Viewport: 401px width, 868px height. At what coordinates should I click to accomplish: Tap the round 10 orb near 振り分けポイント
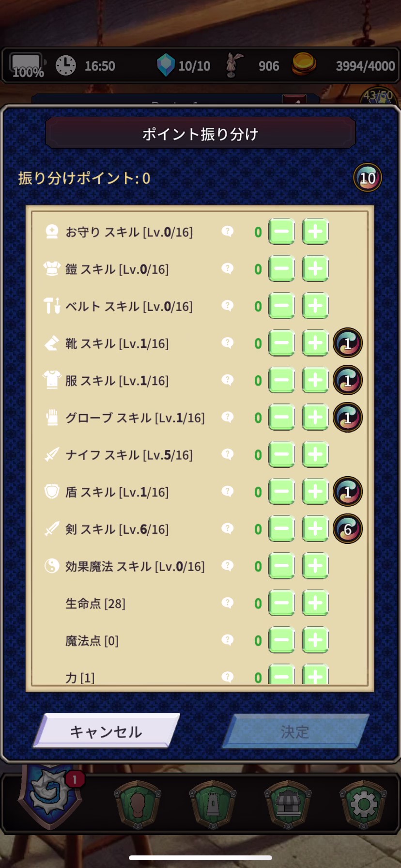[368, 178]
